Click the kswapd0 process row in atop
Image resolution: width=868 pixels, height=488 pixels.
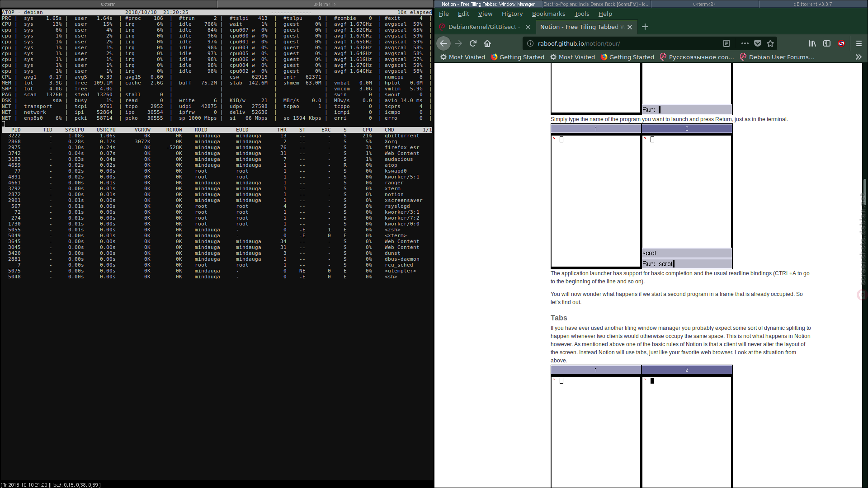click(x=216, y=171)
